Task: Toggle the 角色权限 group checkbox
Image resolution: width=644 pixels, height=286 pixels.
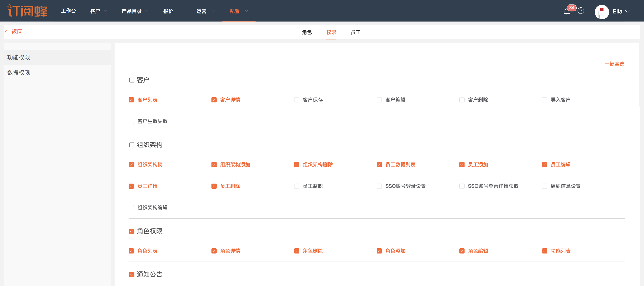Action: pos(132,231)
